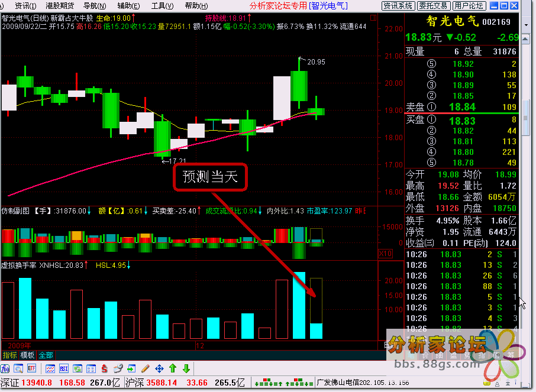Click the 广发佛山电信 server status entry
This screenshot has height=392, width=536.
(363, 383)
